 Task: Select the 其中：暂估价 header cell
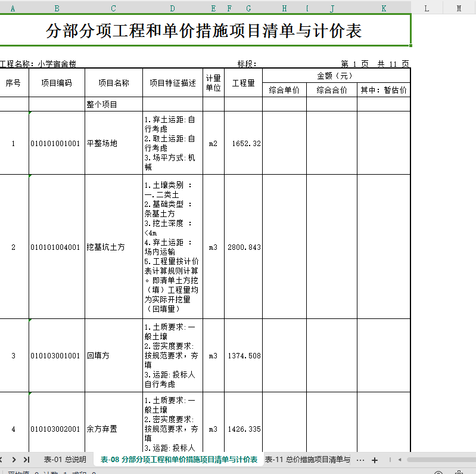(384, 90)
